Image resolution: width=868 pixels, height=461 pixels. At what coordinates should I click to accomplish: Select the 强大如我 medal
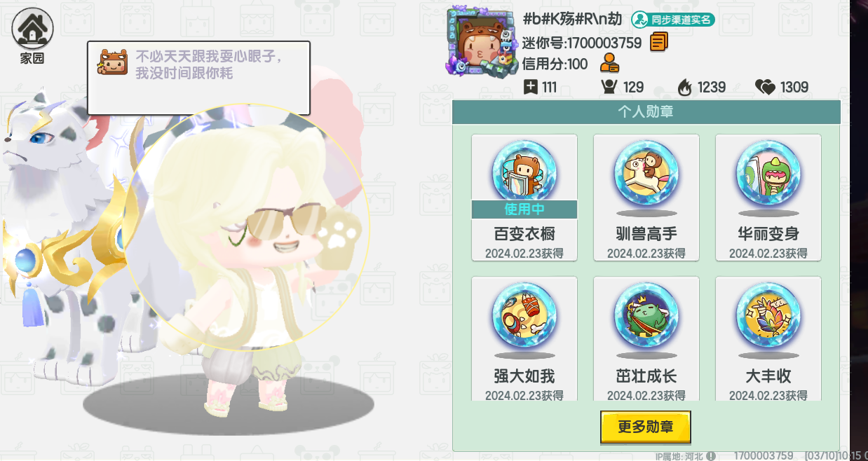click(x=524, y=339)
